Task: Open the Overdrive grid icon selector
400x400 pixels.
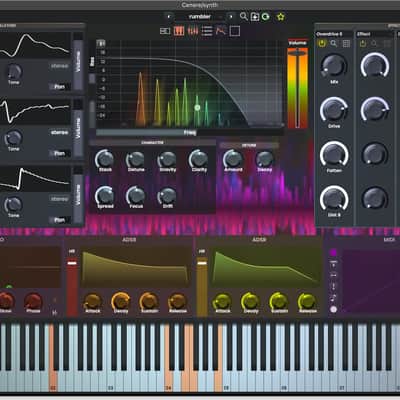Action: (346, 43)
